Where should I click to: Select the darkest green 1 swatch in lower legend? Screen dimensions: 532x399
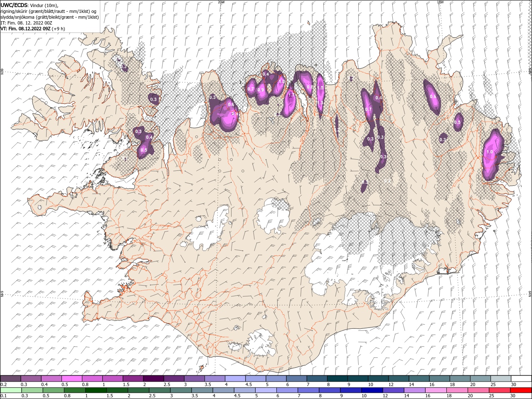point(96,390)
